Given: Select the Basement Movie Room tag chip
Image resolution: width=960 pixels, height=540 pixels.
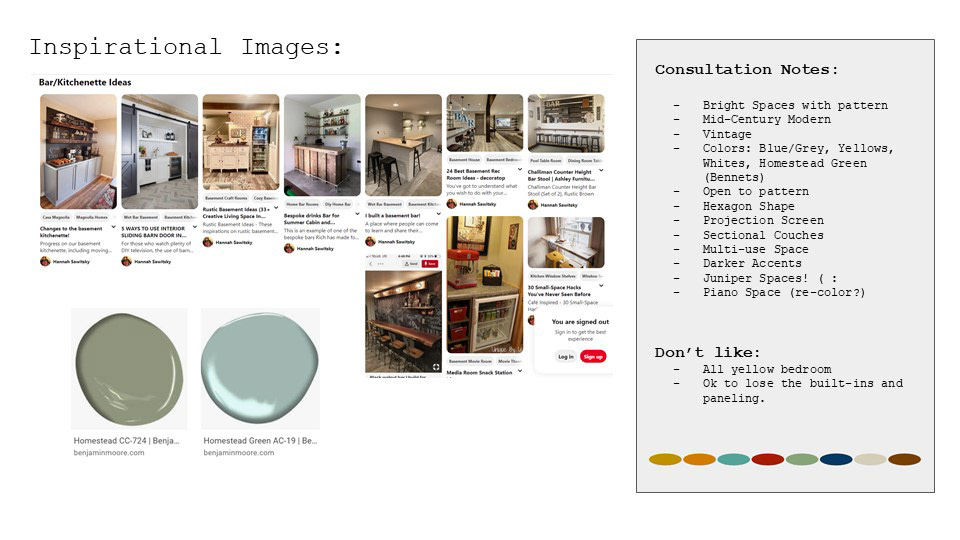Looking at the screenshot, I should tap(470, 361).
